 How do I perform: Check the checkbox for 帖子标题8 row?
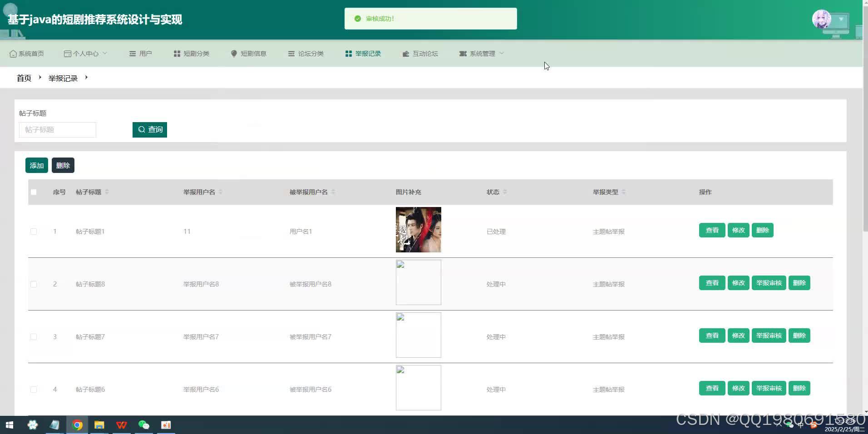point(33,284)
